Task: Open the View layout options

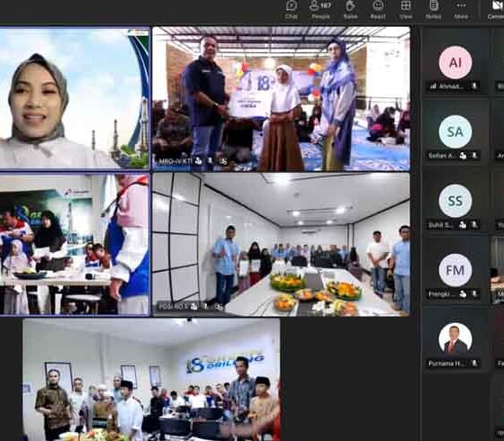Action: click(406, 10)
